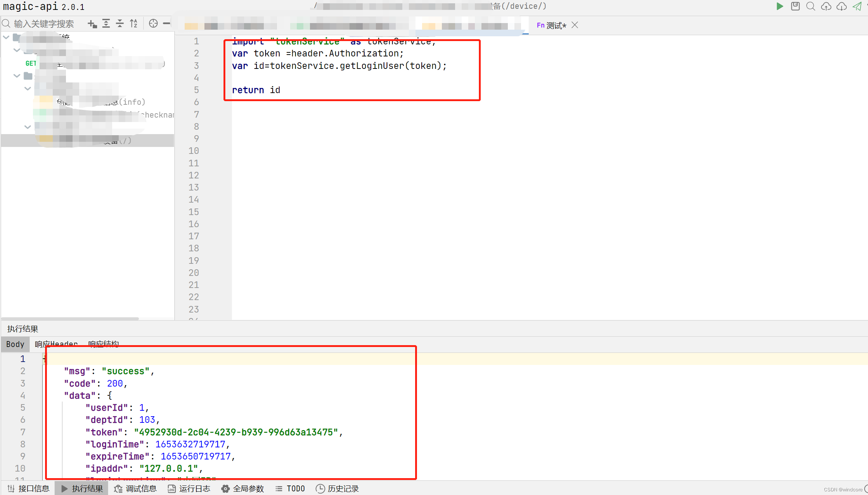Click the green paper plane push icon

tap(857, 7)
